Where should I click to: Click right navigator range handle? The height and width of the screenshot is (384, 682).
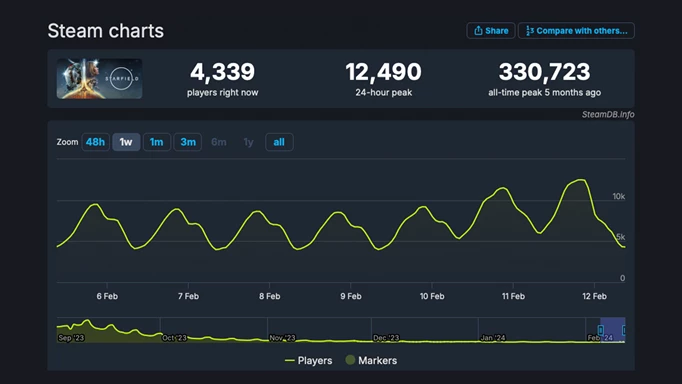tap(624, 330)
